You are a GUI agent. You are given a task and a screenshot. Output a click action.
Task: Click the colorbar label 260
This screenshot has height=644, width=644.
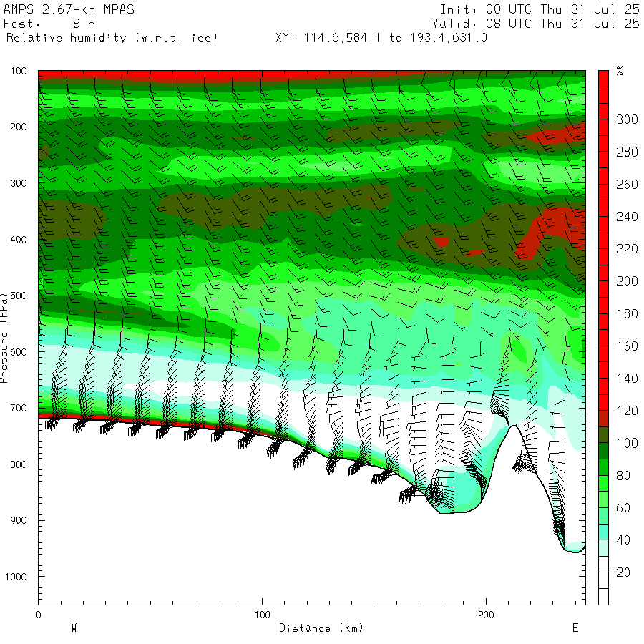pos(627,185)
